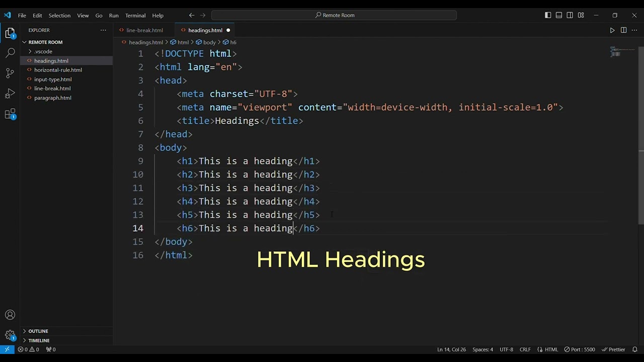Click the VS Code logo icon

pyautogui.click(x=7, y=15)
